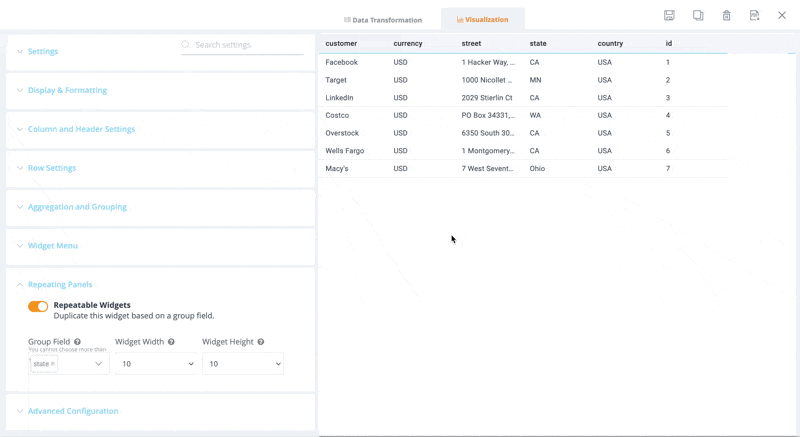Click the '7 West Sevent' street cell
800x437 pixels.
point(487,168)
